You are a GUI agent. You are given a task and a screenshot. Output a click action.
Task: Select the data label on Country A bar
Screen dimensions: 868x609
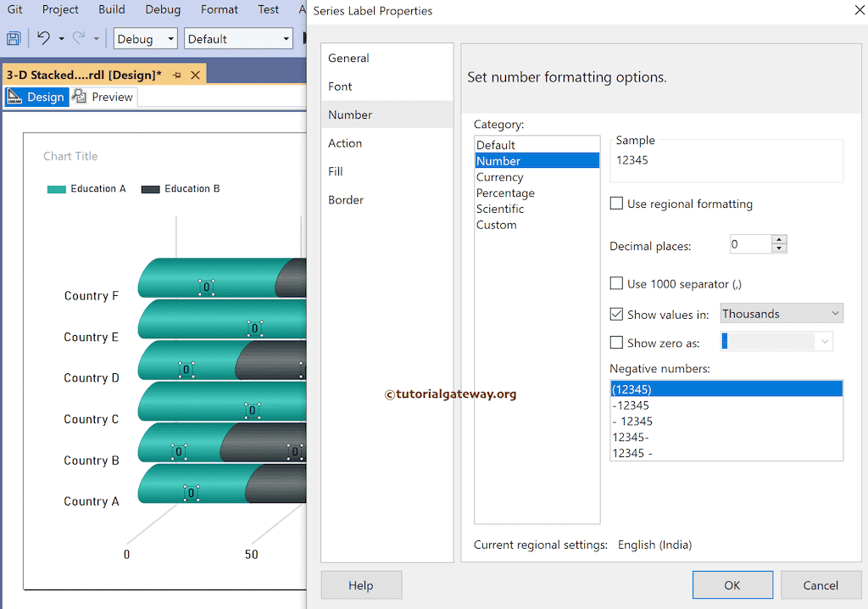(191, 493)
